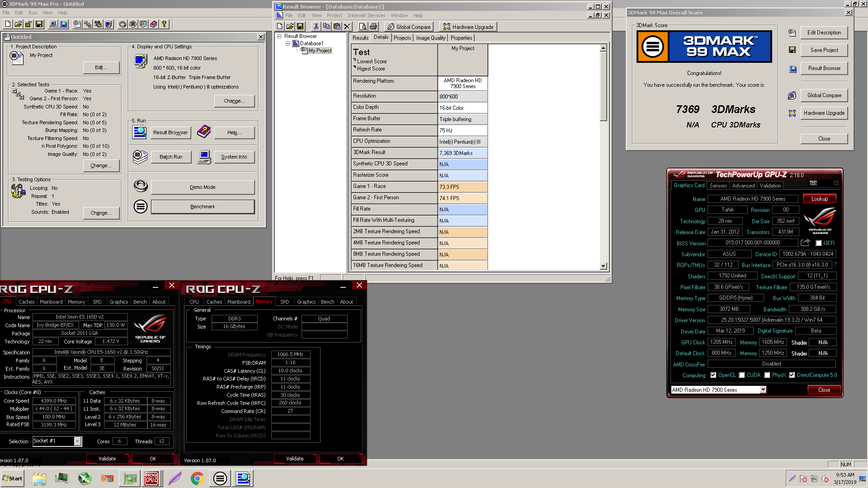Click New project icon in 3DMark toolbar
This screenshot has height=488, width=868.
8,24
